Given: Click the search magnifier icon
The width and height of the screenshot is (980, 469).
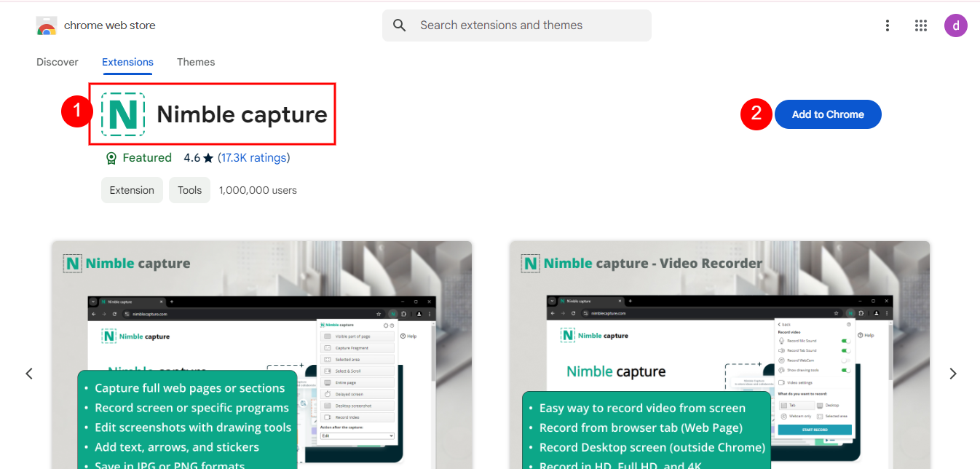Looking at the screenshot, I should coord(399,25).
